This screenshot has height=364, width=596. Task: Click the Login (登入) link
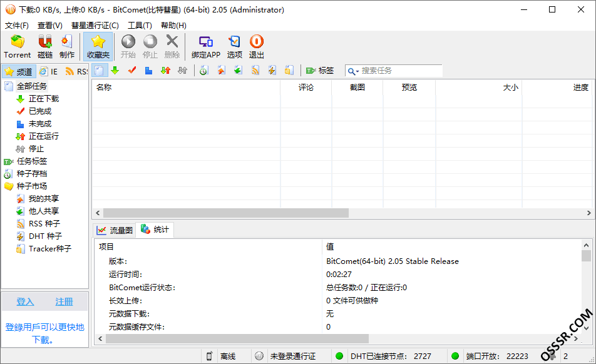[25, 301]
